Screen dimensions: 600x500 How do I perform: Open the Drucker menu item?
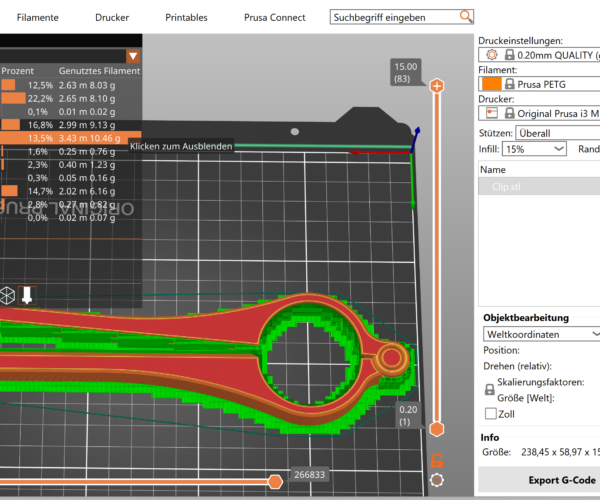(112, 18)
